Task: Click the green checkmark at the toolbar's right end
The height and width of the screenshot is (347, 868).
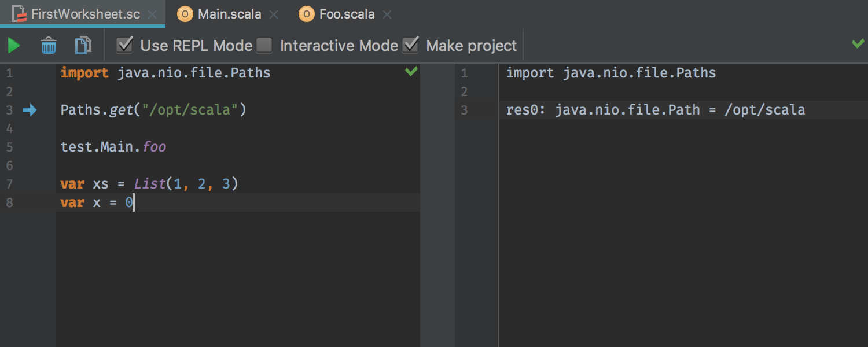Action: (x=858, y=43)
